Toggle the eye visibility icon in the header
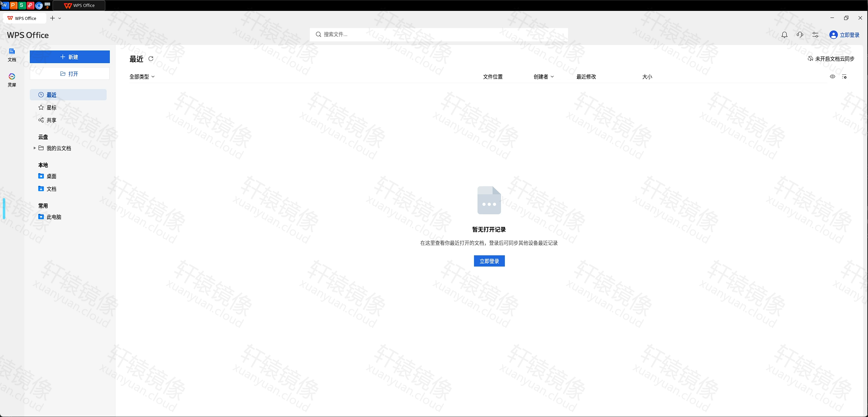 click(833, 76)
